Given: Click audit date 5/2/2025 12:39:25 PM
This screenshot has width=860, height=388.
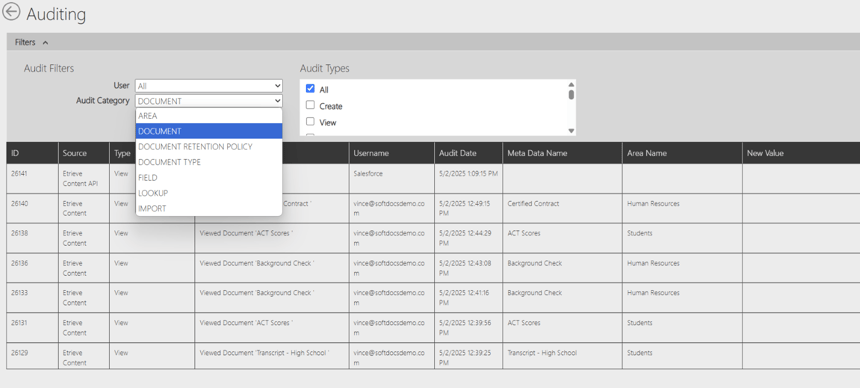Looking at the screenshot, I should (x=468, y=357).
